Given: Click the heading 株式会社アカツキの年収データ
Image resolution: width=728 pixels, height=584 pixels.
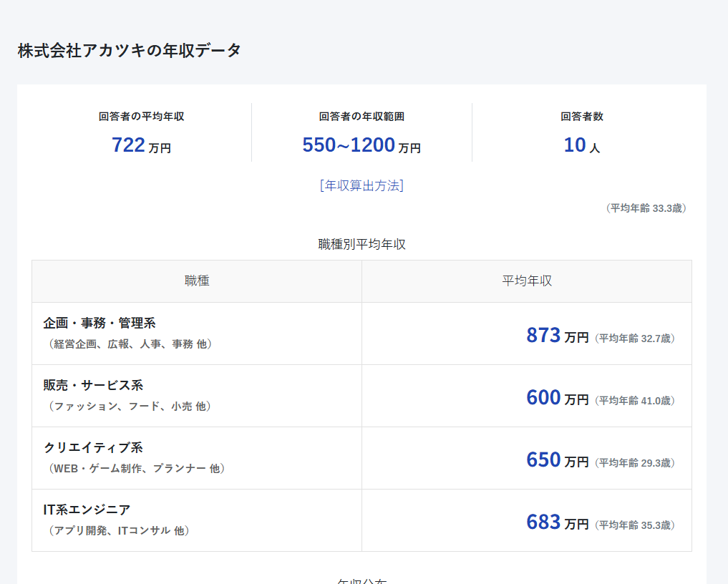Looking at the screenshot, I should [x=129, y=51].
